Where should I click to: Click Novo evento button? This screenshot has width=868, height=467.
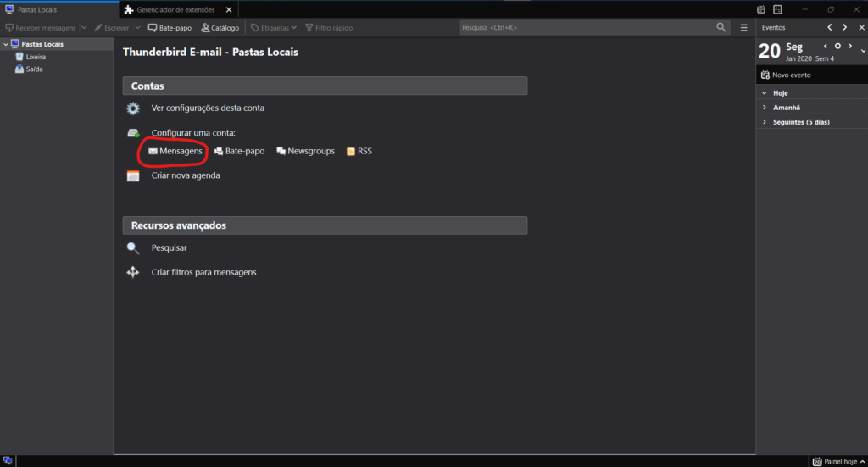[786, 75]
